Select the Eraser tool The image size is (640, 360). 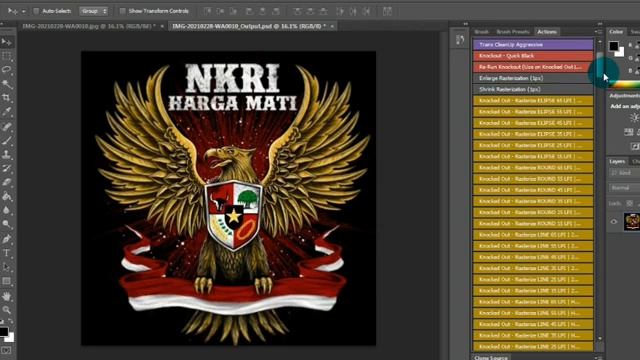[7, 182]
